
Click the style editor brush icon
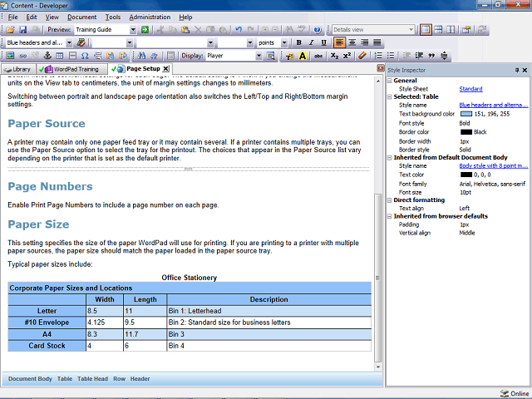[x=81, y=42]
